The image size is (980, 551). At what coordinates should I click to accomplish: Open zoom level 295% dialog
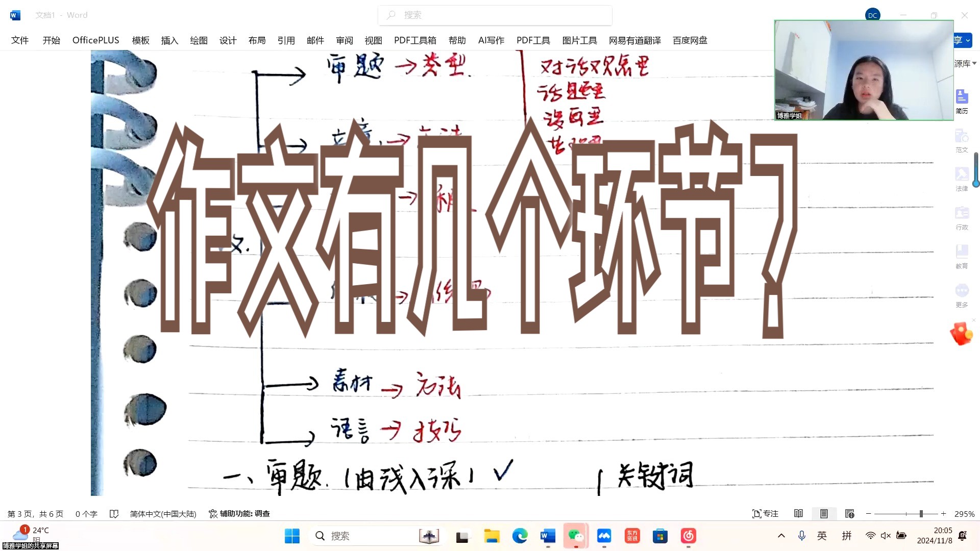pyautogui.click(x=964, y=514)
